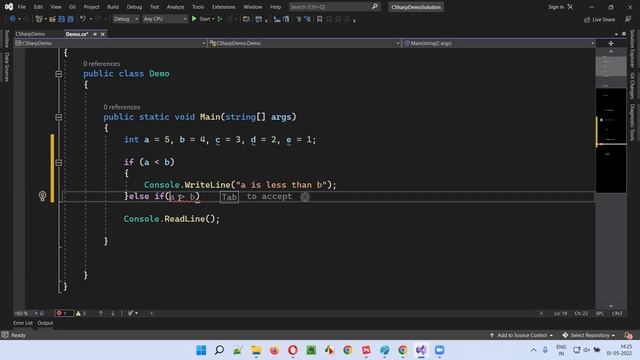Image resolution: width=640 pixels, height=360 pixels.
Task: Open the CSharpDemo project navigation dropdown
Action: pos(110,43)
